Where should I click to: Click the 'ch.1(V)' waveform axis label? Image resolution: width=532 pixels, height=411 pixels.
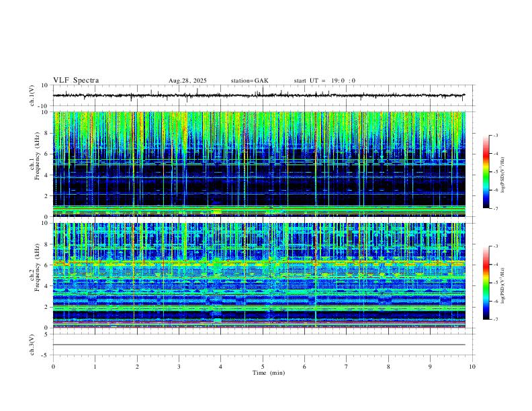pyautogui.click(x=32, y=95)
